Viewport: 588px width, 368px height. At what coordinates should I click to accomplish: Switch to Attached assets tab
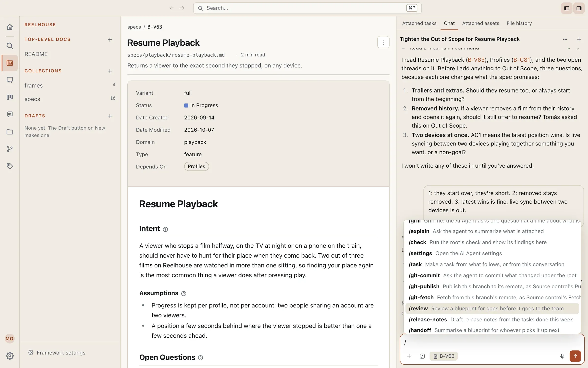tap(480, 23)
